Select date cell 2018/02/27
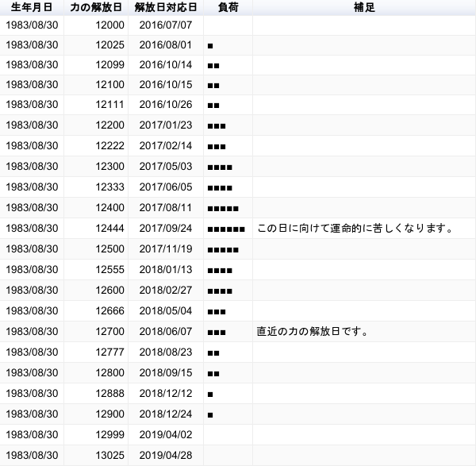This screenshot has height=466, width=476. tap(166, 290)
